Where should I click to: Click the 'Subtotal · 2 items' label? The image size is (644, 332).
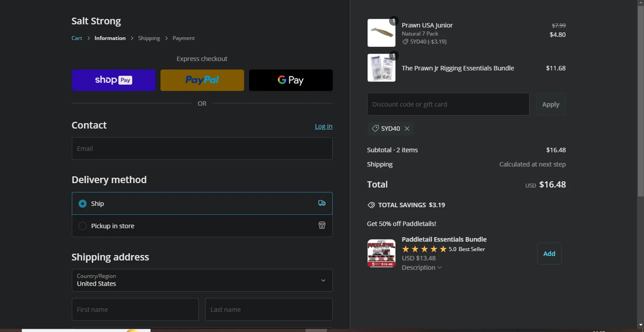click(x=392, y=150)
